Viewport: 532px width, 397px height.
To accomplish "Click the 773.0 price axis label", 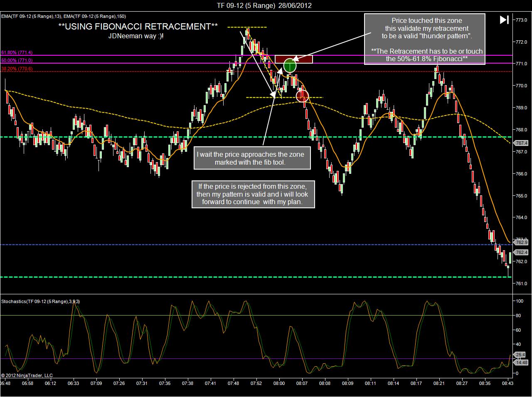I will click(x=521, y=20).
